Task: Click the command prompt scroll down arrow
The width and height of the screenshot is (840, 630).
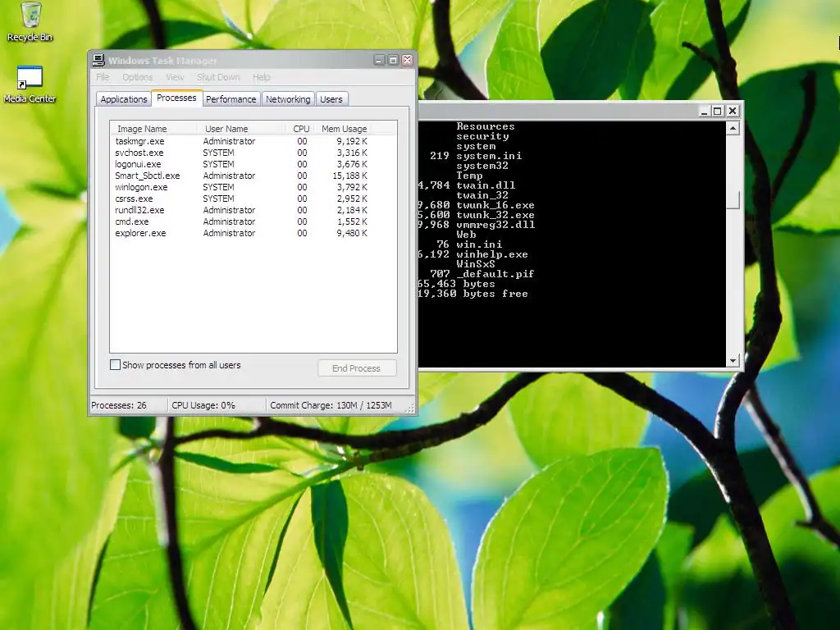Action: click(x=733, y=361)
